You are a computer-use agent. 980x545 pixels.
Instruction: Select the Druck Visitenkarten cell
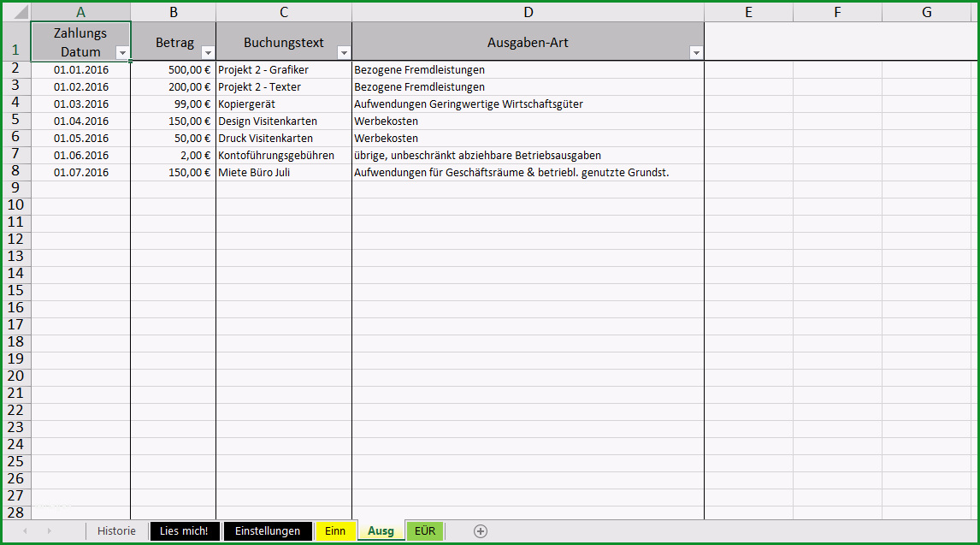(284, 138)
